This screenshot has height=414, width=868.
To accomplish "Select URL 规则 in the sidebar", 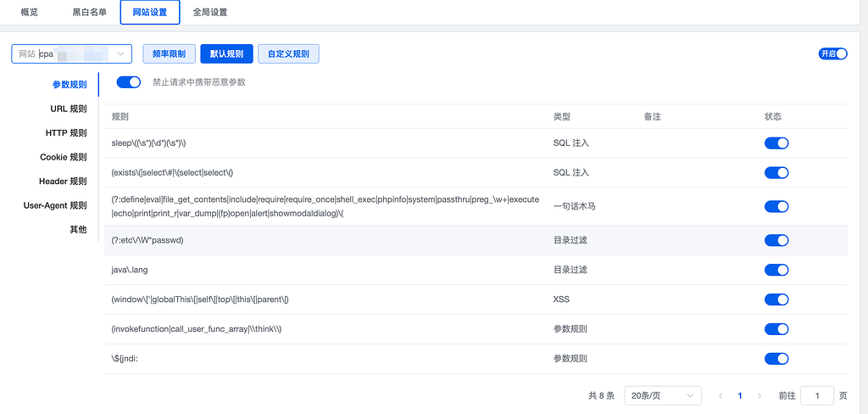I will (x=69, y=109).
